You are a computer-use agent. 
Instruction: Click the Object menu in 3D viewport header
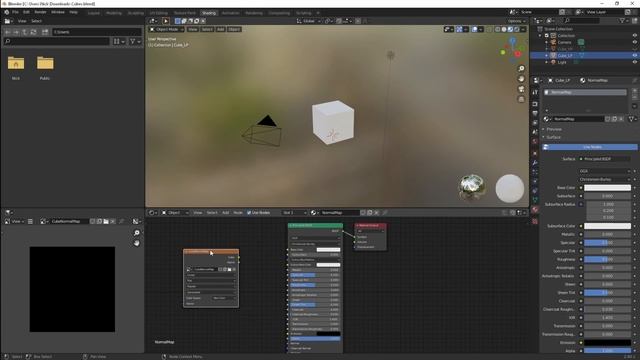point(234,29)
